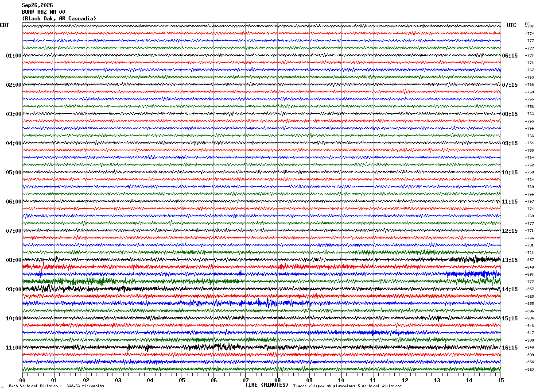Select the 00 minute axis tick label

(22, 380)
